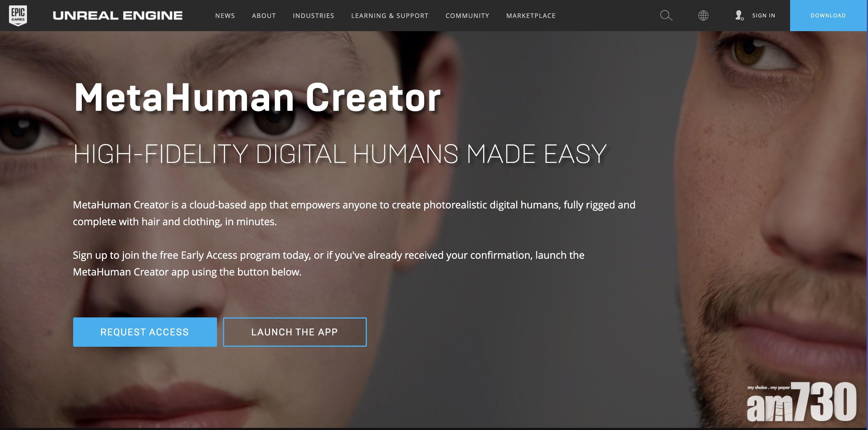Screen dimensions: 868x430
Task: Click the Request Access button
Action: coord(145,332)
